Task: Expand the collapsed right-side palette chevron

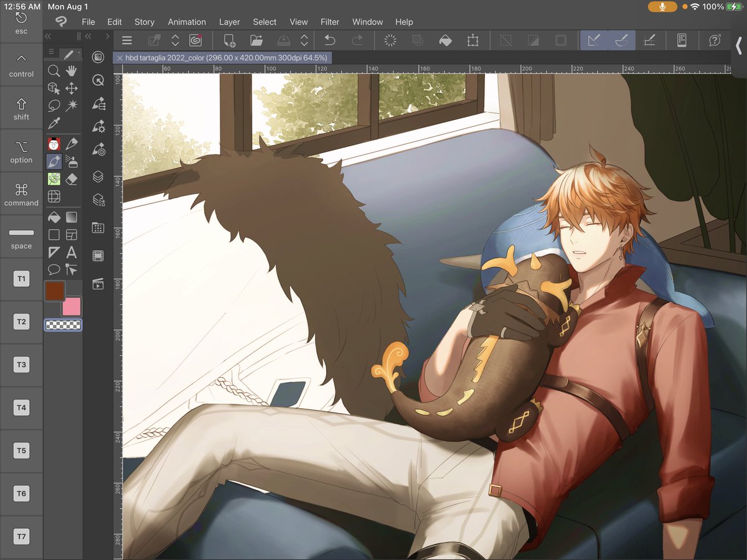Action: (x=739, y=45)
